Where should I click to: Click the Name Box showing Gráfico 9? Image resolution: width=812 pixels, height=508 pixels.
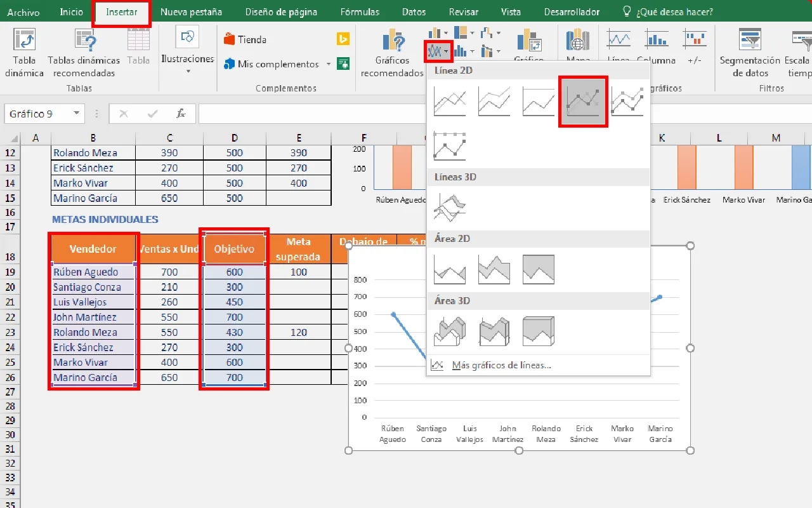38,114
